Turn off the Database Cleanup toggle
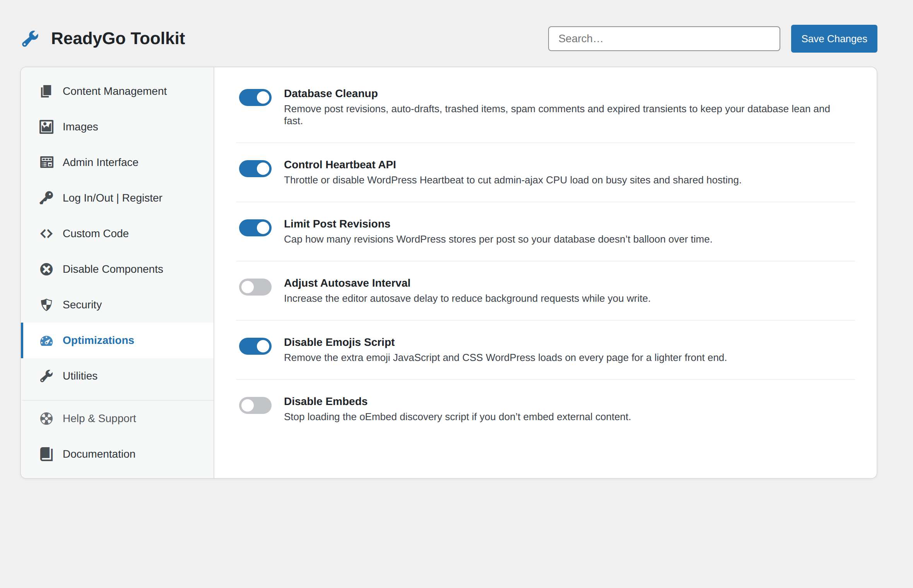 (x=255, y=97)
